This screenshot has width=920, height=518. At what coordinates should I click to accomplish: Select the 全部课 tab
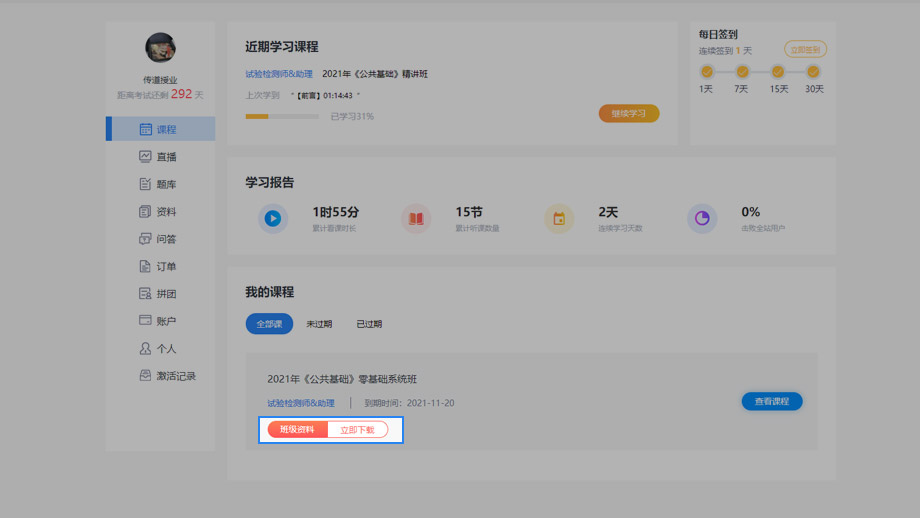[x=269, y=324]
